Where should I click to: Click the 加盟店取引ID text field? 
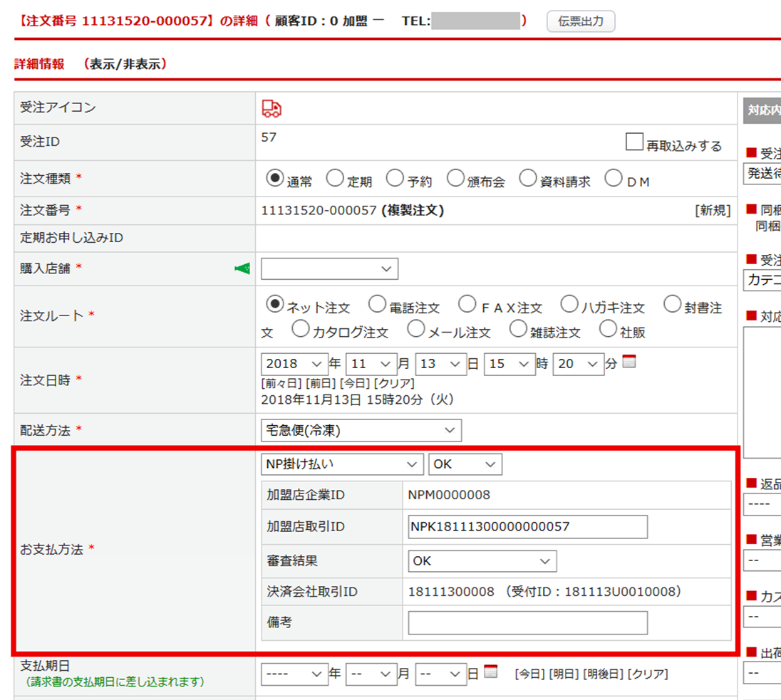pos(527,527)
